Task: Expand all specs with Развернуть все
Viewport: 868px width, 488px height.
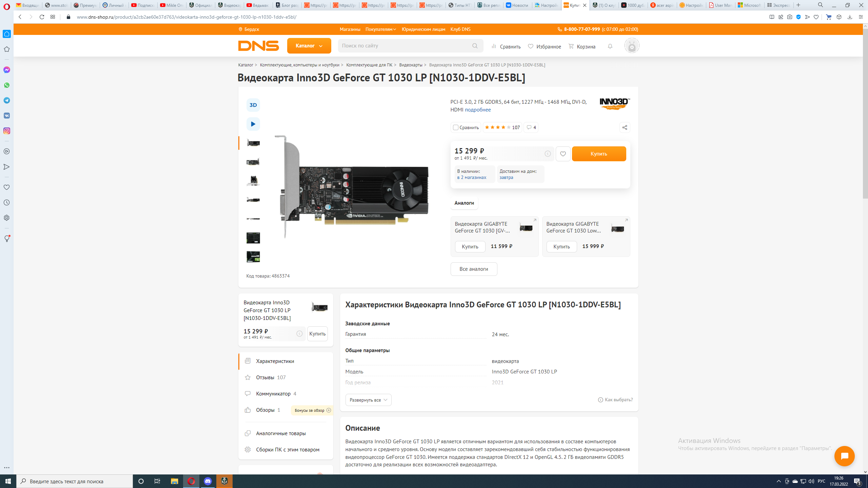Action: pyautogui.click(x=368, y=400)
